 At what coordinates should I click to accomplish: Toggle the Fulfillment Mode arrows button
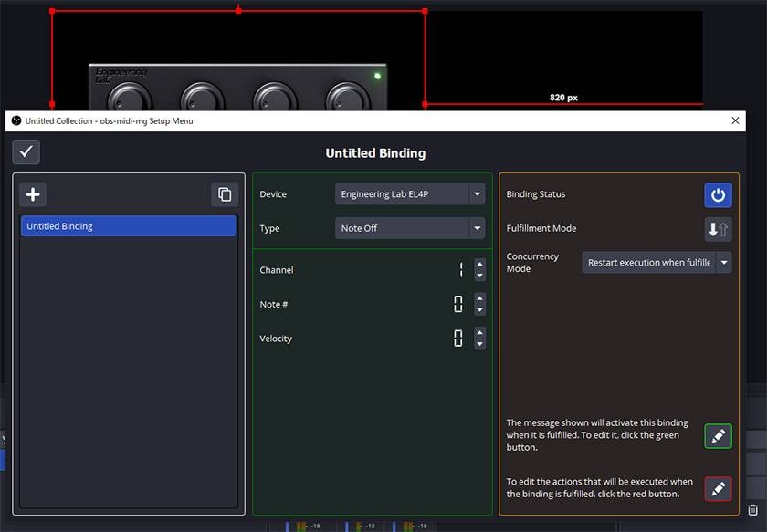[718, 229]
